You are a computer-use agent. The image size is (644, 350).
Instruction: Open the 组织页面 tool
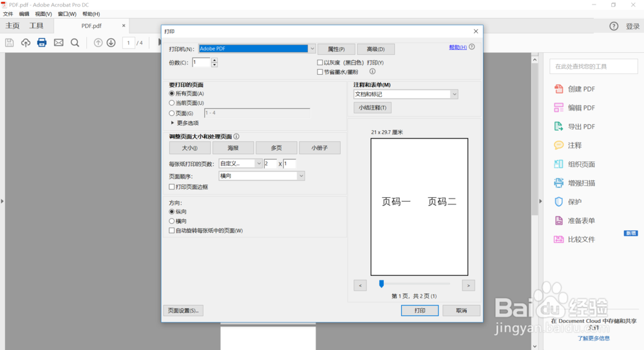pyautogui.click(x=574, y=164)
